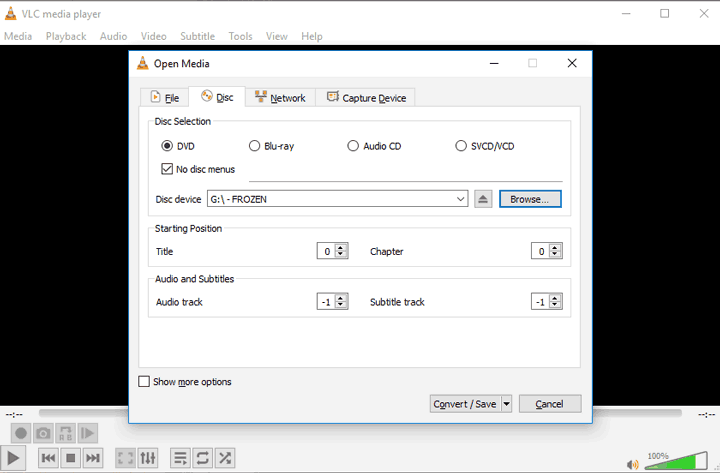This screenshot has width=720, height=473.
Task: Increase the Chapter spinner value
Action: pyautogui.click(x=555, y=248)
